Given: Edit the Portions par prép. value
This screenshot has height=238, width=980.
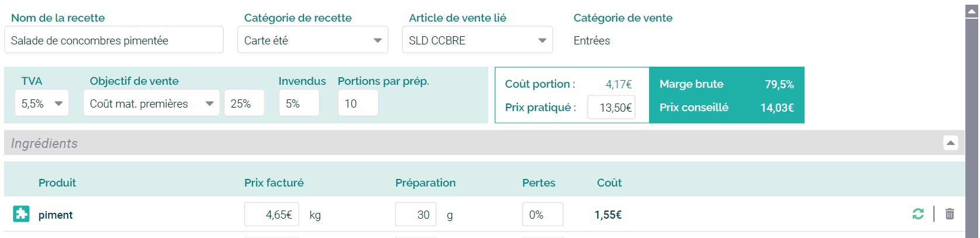Looking at the screenshot, I should 357,104.
